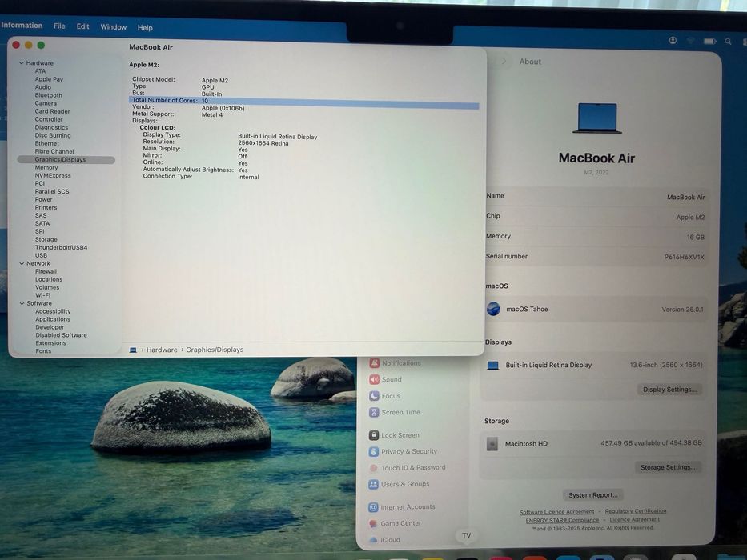Select Memory in the hardware list

point(46,168)
